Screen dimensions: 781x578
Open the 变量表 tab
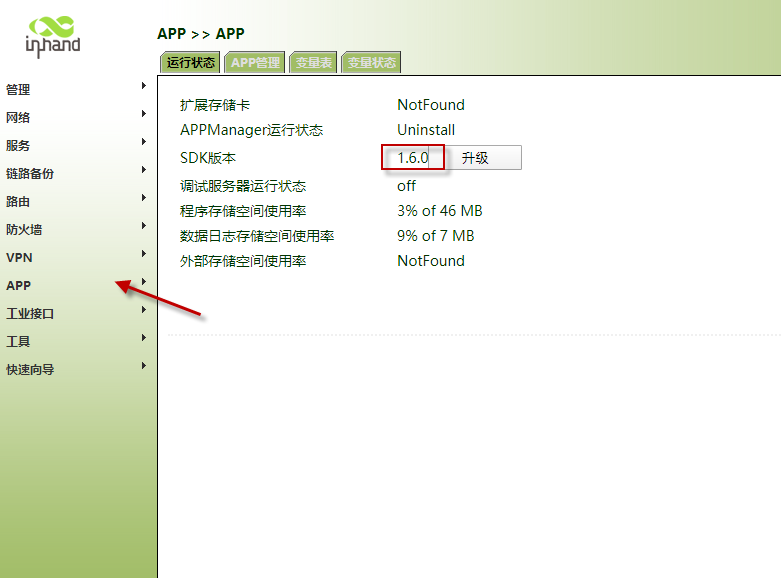313,63
